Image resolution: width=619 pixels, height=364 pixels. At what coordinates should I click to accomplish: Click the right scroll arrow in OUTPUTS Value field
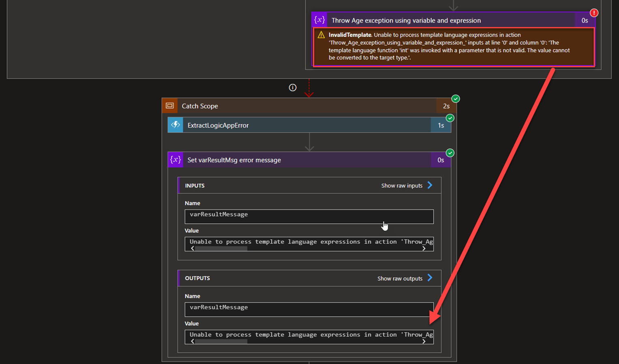click(424, 341)
